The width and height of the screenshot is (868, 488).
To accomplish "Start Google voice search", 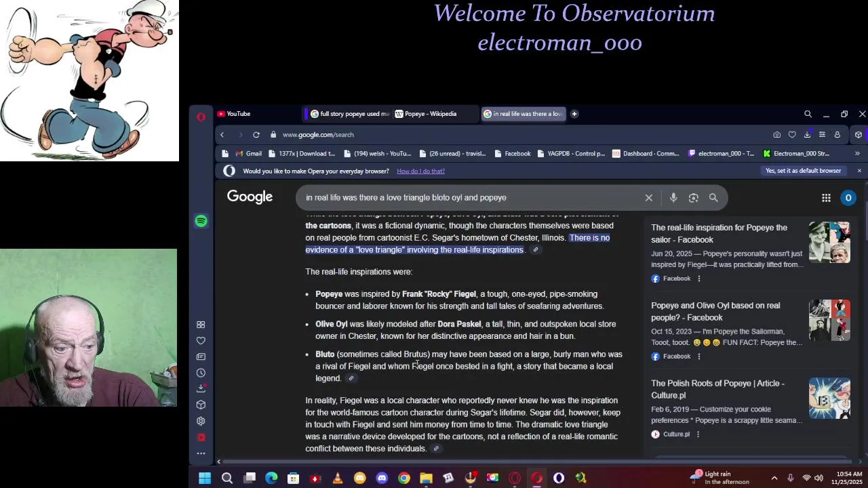I will (x=673, y=198).
